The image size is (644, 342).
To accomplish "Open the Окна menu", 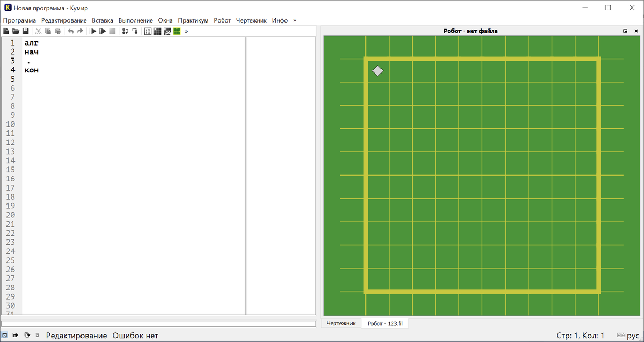I will pyautogui.click(x=166, y=20).
